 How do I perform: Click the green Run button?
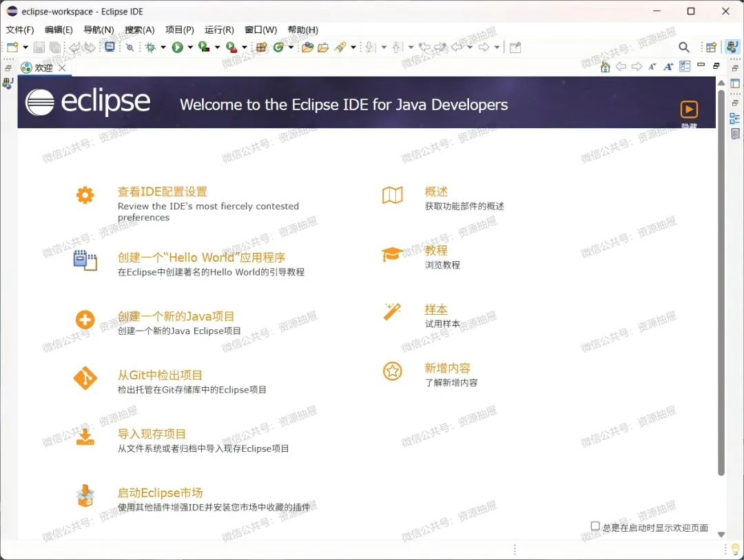(178, 47)
